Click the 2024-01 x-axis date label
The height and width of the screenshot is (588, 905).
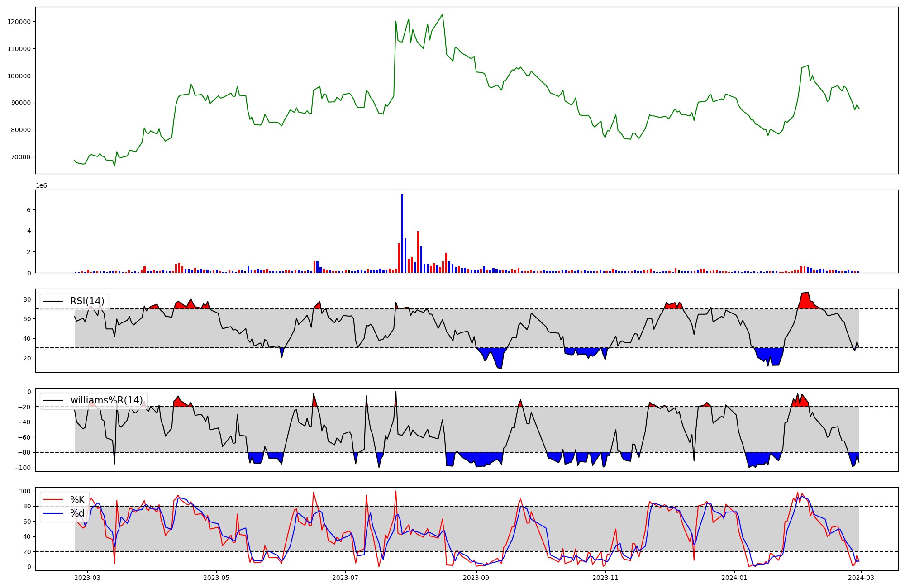pos(734,578)
